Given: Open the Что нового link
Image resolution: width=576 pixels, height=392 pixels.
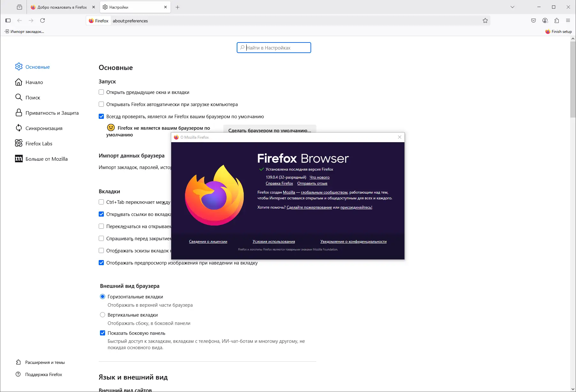Looking at the screenshot, I should click(x=319, y=177).
